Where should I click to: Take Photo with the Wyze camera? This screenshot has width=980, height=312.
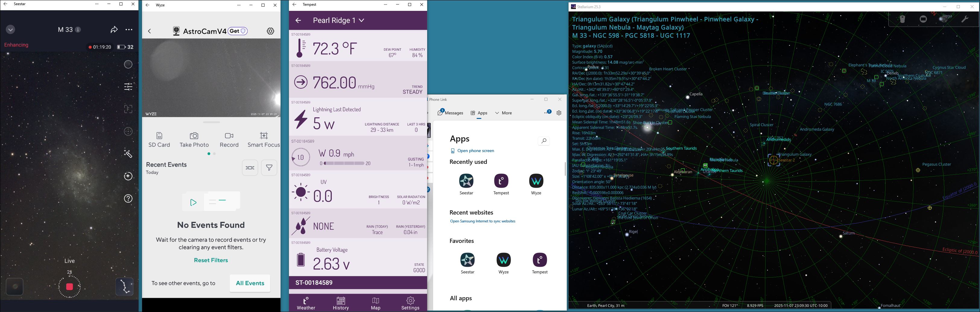pyautogui.click(x=194, y=140)
